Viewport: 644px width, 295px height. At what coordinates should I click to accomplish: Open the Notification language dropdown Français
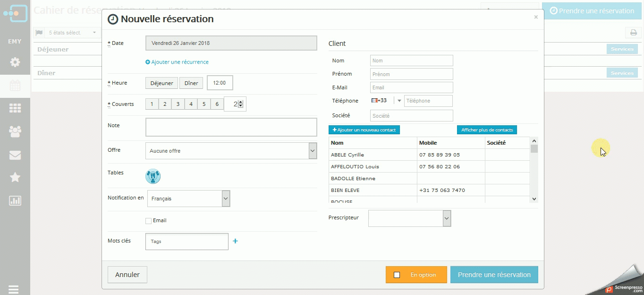(x=189, y=199)
